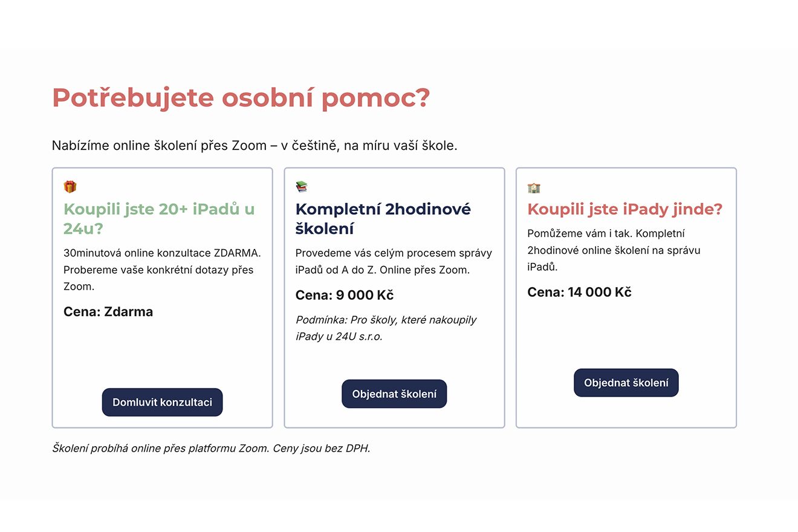Screen dimensions: 798x532
Task: Click the gift emoji icon
Action: click(70, 187)
